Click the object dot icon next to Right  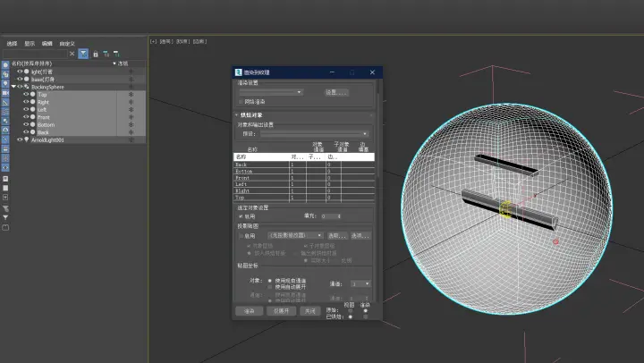point(33,102)
